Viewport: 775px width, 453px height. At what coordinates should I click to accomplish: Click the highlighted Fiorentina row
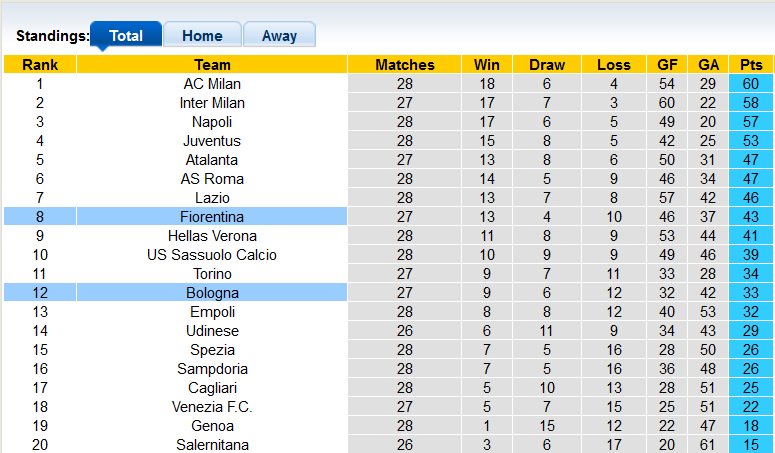(x=212, y=217)
